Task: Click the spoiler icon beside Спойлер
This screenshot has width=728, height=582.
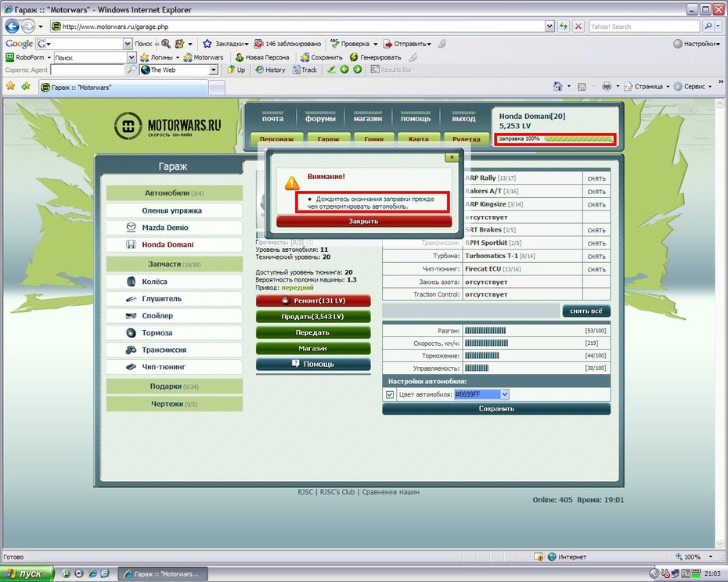Action: tap(131, 316)
